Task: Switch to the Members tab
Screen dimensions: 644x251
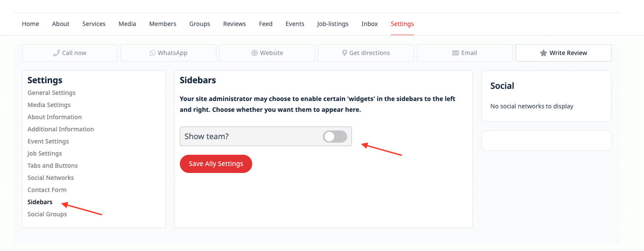Action: pos(163,24)
